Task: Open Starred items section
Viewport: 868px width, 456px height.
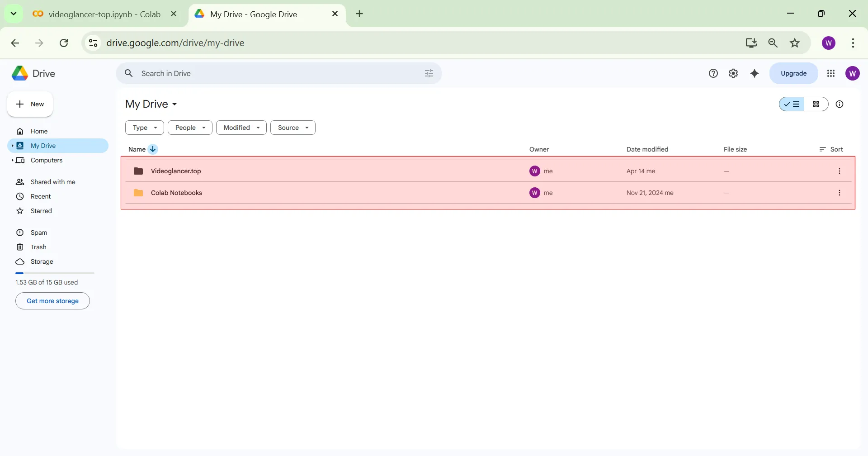Action: pos(58,211)
